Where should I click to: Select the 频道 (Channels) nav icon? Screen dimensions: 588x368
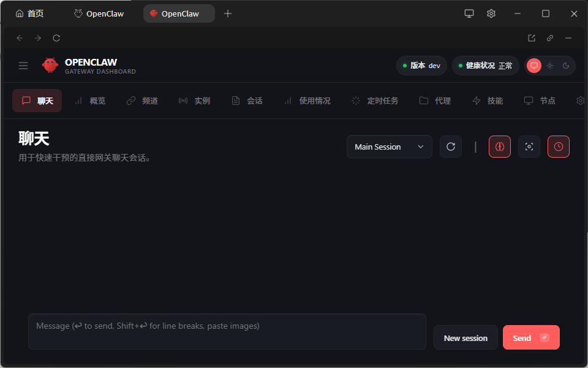tap(142, 101)
